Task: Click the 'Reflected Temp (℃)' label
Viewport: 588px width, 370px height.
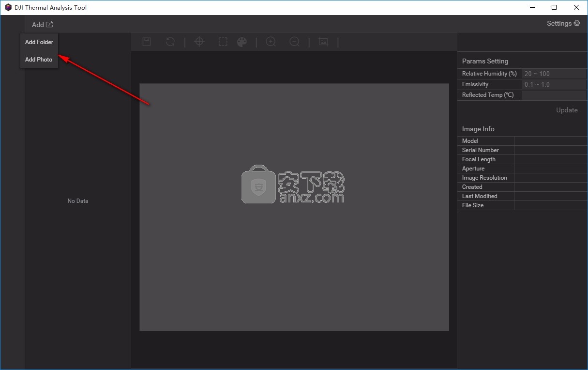Action: (x=488, y=95)
